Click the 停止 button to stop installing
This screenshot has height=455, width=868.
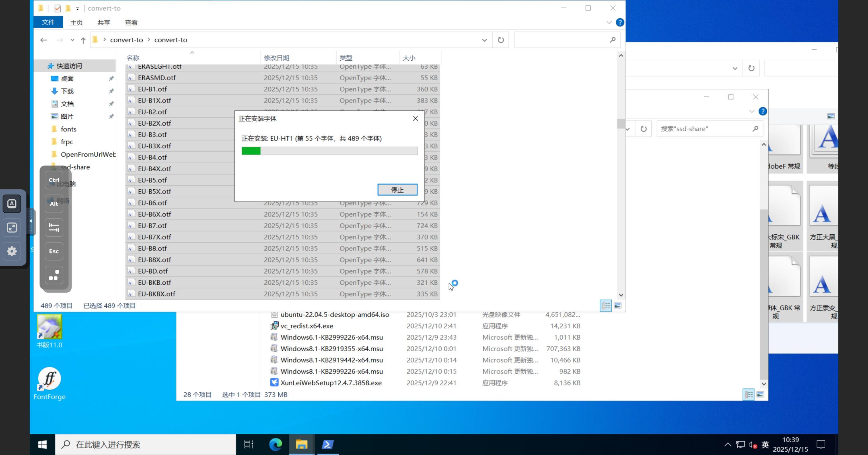pos(397,190)
